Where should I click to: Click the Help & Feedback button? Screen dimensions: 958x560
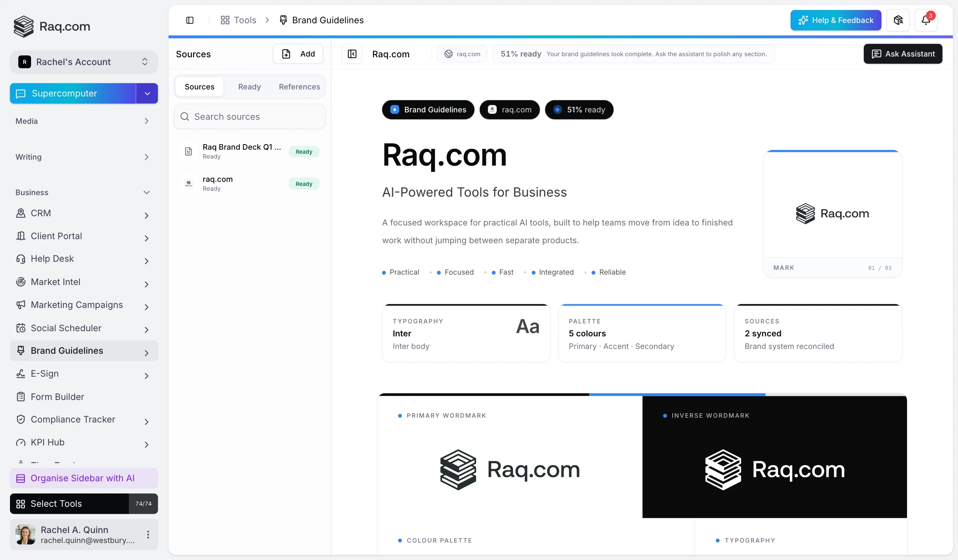pos(836,20)
